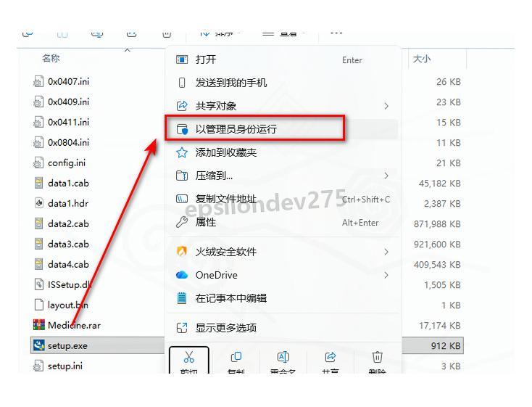Choose 复制文件地址 menu entry
The width and height of the screenshot is (532, 407).
coord(283,199)
